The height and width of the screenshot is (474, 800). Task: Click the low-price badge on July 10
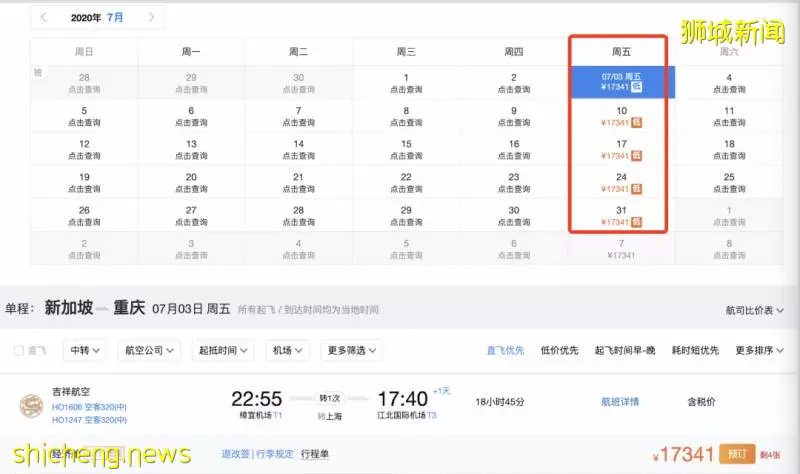(x=636, y=122)
